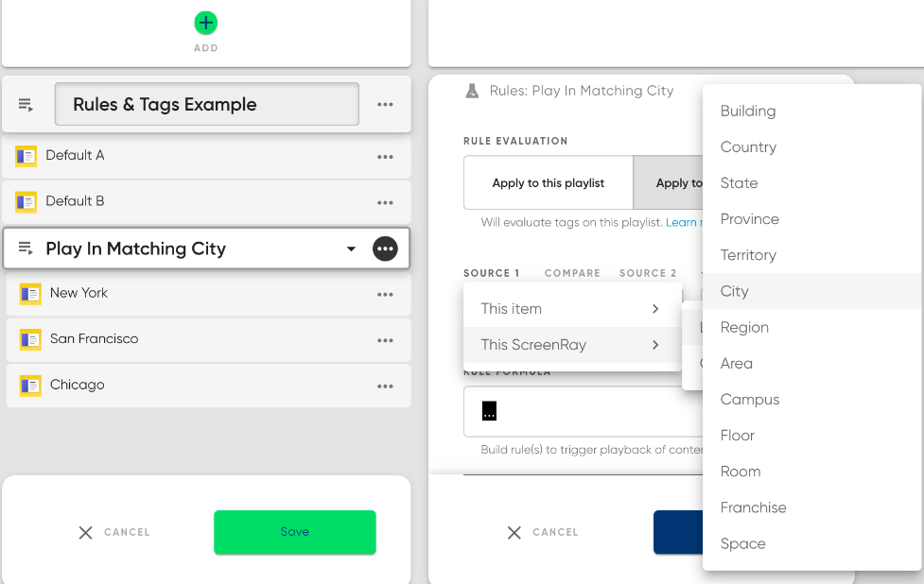This screenshot has height=584, width=924.
Task: Open the three-dot menu for Rules & Tags Example
Action: 385,105
